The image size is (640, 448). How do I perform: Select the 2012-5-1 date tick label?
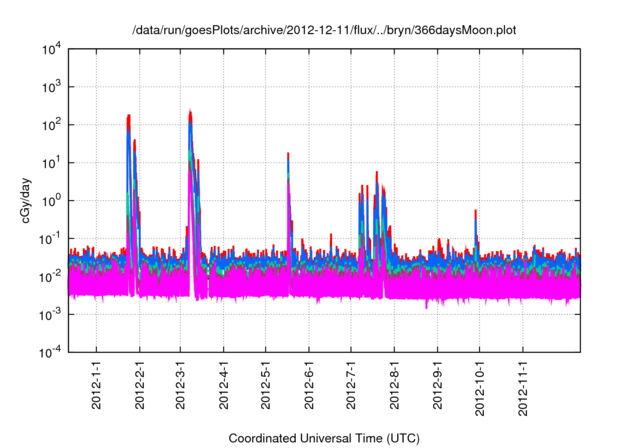(x=265, y=389)
